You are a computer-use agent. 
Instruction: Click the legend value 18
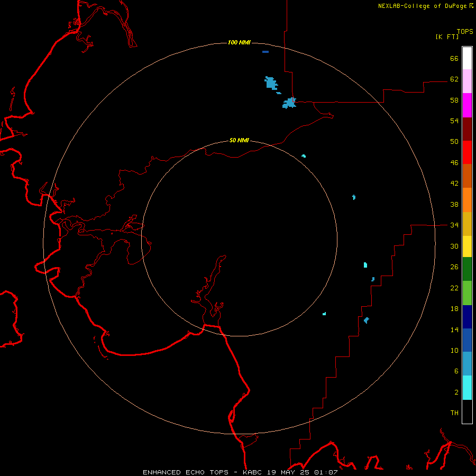point(454,308)
